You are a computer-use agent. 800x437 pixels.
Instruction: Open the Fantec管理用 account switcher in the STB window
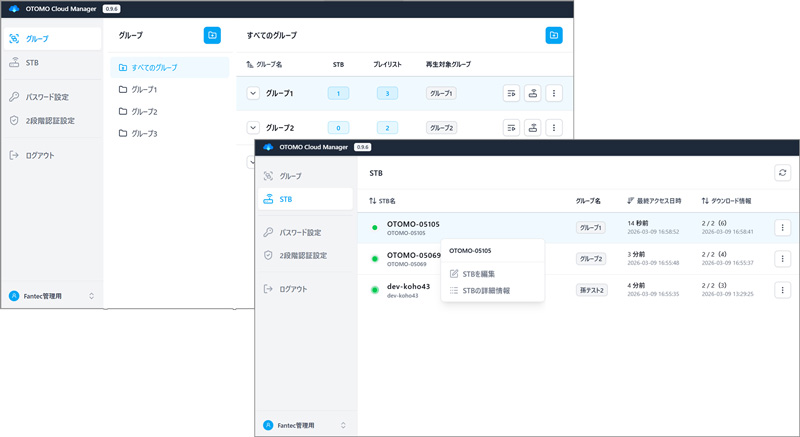click(304, 423)
